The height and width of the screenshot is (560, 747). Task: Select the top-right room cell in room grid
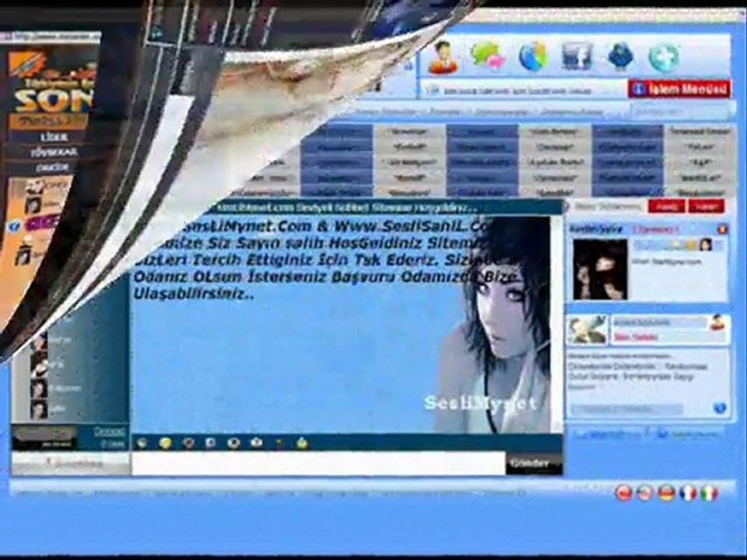[700, 131]
